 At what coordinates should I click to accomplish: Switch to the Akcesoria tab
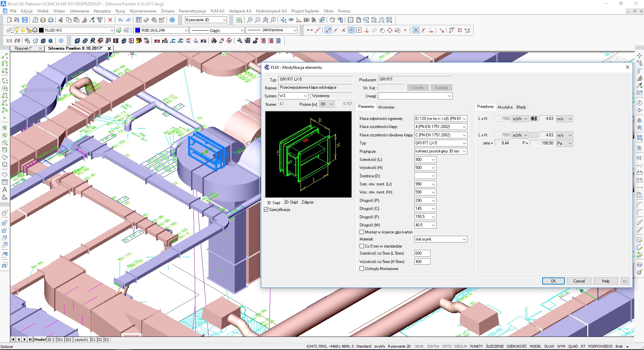(x=386, y=107)
